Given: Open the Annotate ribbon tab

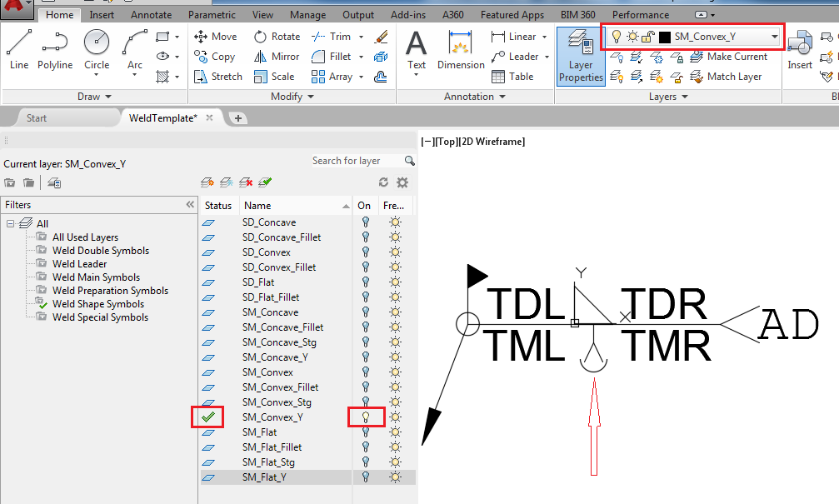Looking at the screenshot, I should click(152, 15).
